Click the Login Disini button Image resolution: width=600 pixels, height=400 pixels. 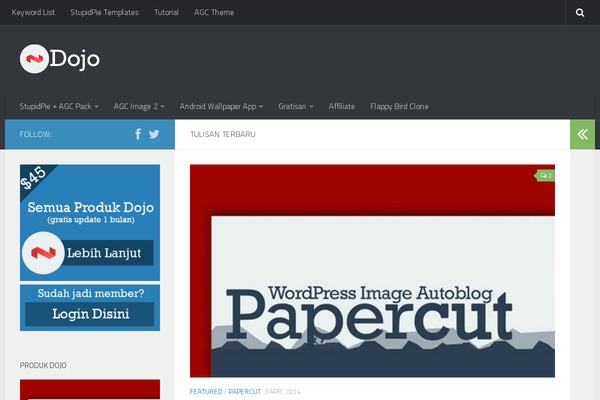point(90,314)
